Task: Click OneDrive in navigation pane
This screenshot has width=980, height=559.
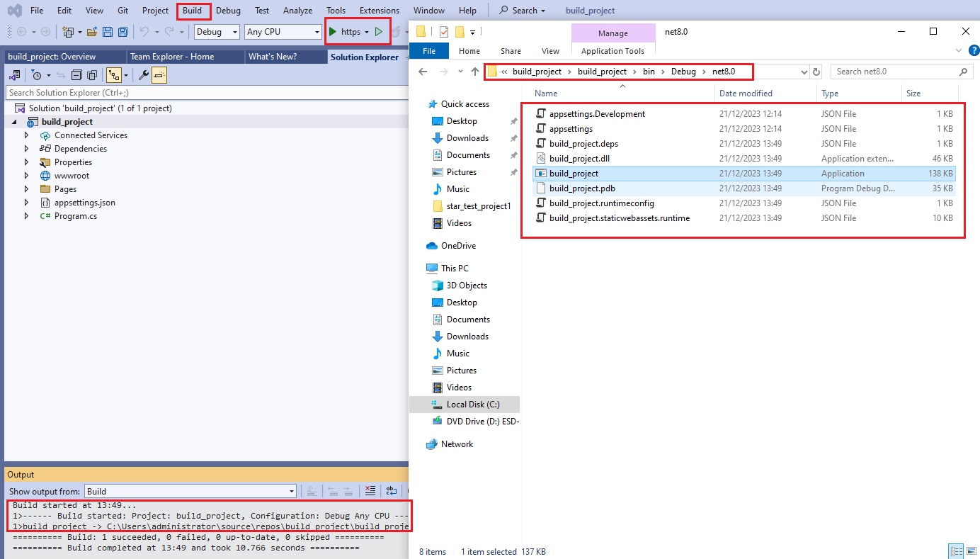Action: click(x=458, y=246)
